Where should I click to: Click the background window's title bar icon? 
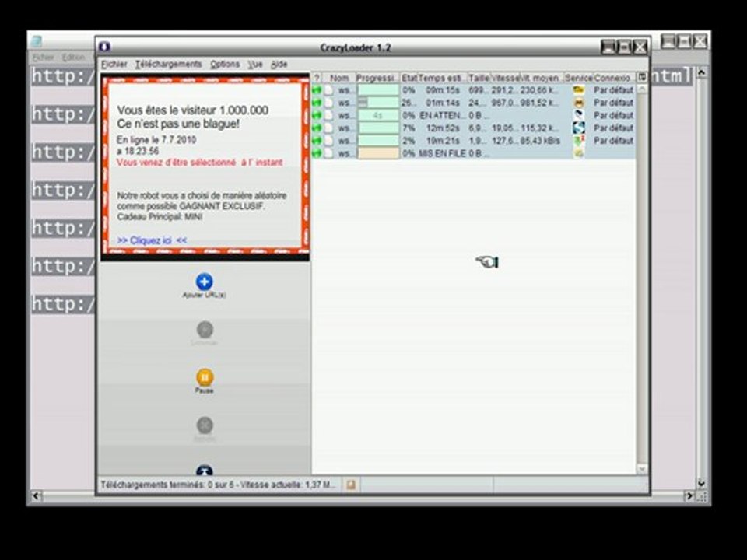[x=37, y=42]
